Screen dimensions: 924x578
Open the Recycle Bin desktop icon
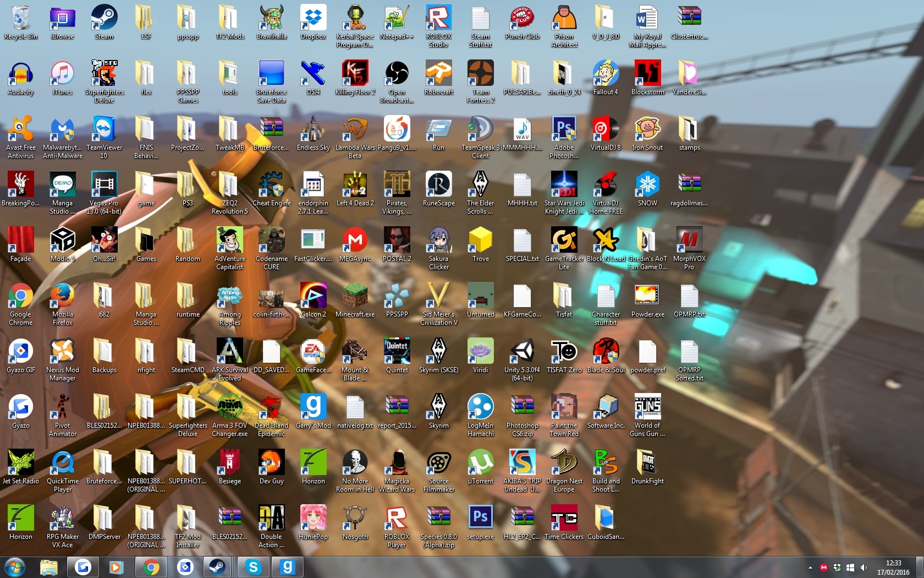(x=21, y=23)
